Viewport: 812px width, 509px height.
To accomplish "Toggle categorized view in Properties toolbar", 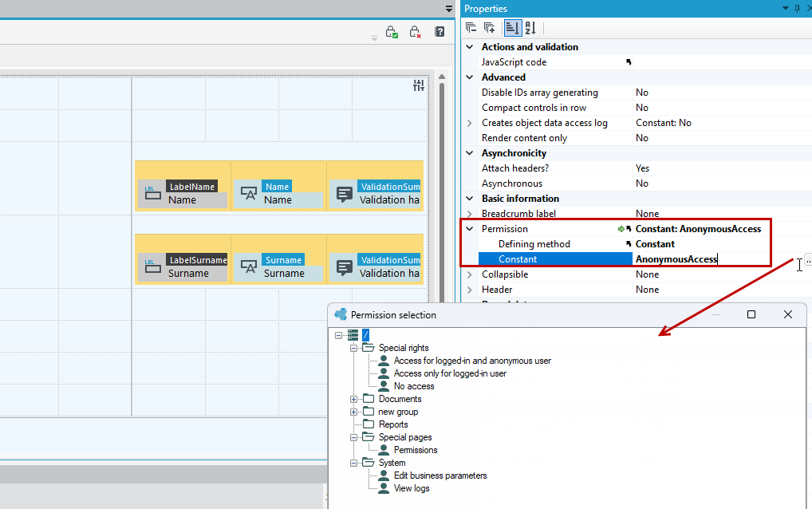I will click(x=513, y=28).
